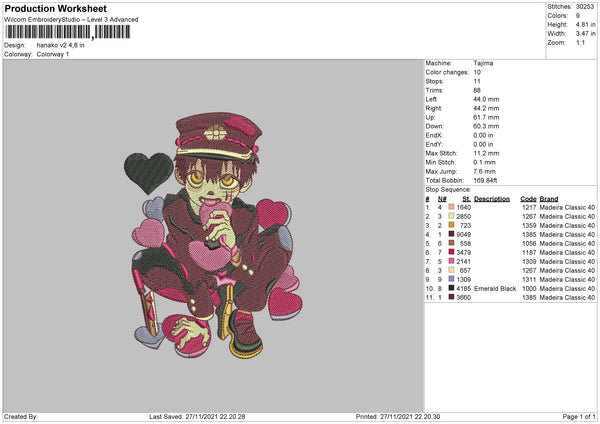The image size is (600, 424).
Task: Click the Min Stitch value 0.1 mm
Action: 484,162
